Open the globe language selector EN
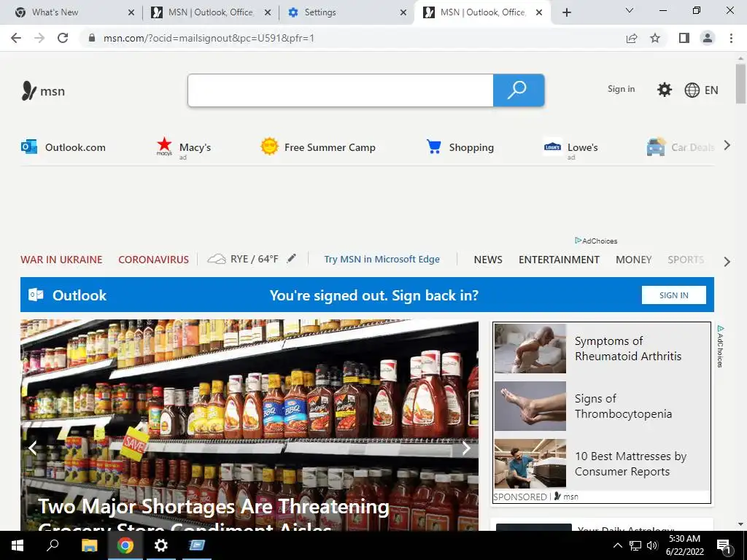The width and height of the screenshot is (747, 560). coord(701,90)
